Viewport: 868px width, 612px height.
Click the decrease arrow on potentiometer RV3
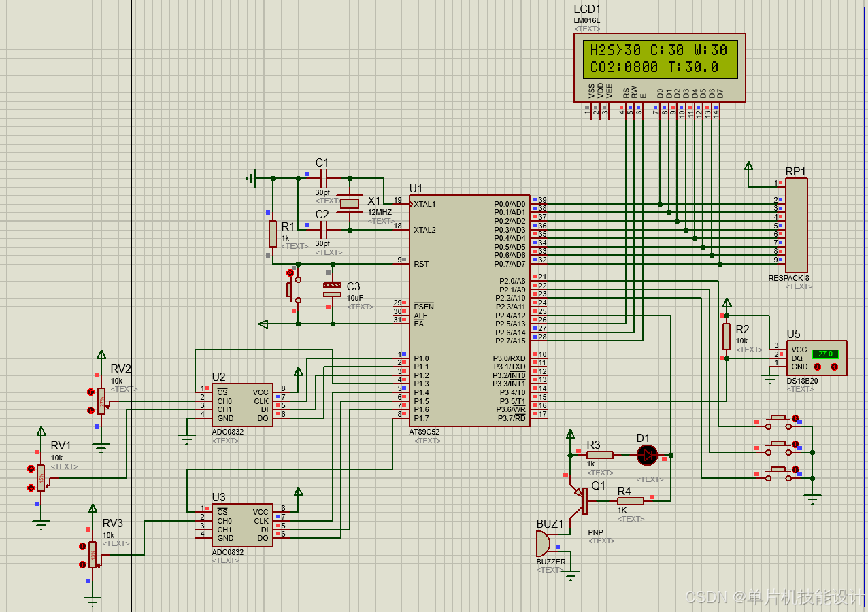[82, 564]
